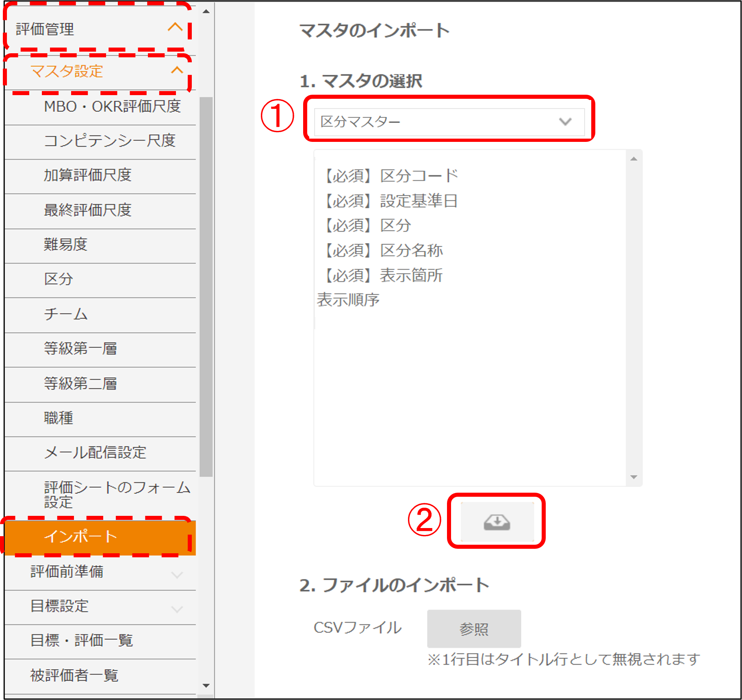Collapse the マスタ設定 submenu
The height and width of the screenshot is (700, 742).
[x=177, y=71]
